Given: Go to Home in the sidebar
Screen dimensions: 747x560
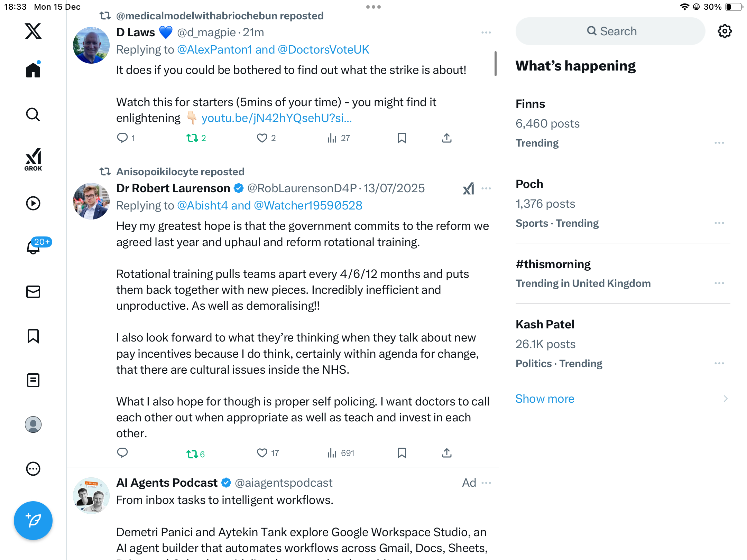Looking at the screenshot, I should tap(33, 70).
